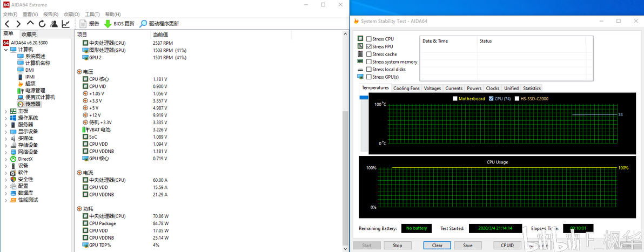Screen dimensions: 644x252
Task: Expand the 主板 tree node
Action: point(5,111)
